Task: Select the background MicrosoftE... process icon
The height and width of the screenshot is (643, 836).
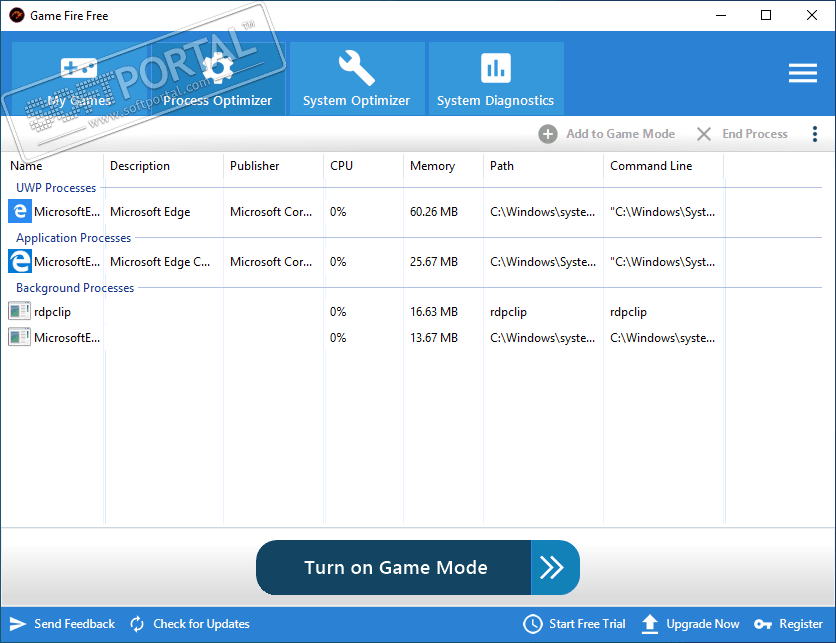Action: coord(19,337)
